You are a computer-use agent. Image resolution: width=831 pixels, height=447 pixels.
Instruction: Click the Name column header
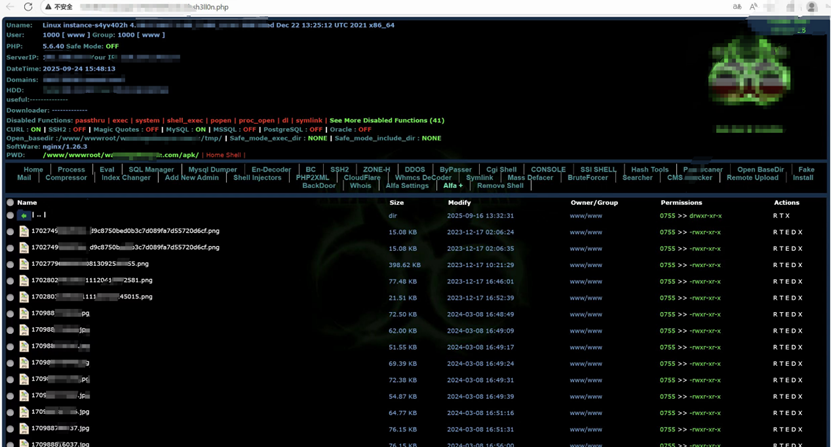pyautogui.click(x=27, y=202)
